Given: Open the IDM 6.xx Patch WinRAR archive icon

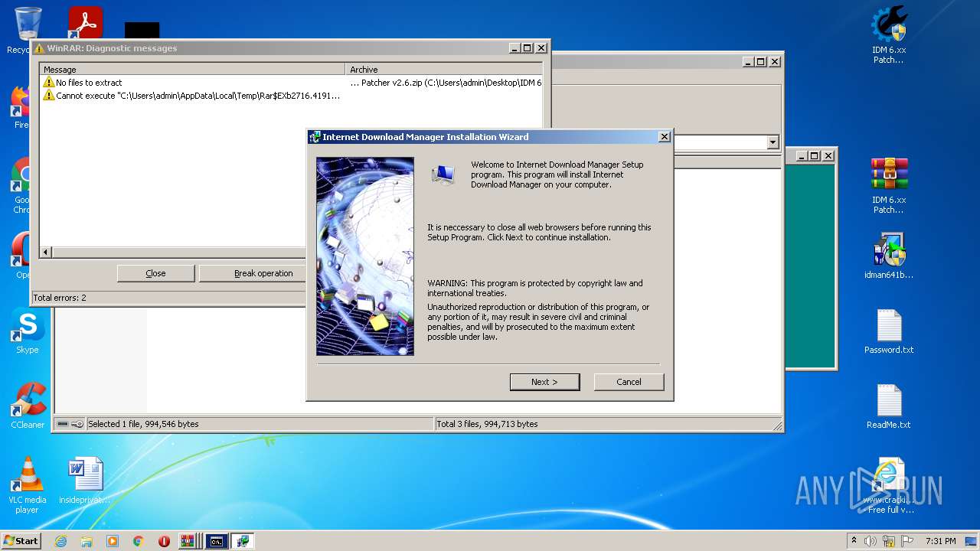Looking at the screenshot, I should click(888, 184).
